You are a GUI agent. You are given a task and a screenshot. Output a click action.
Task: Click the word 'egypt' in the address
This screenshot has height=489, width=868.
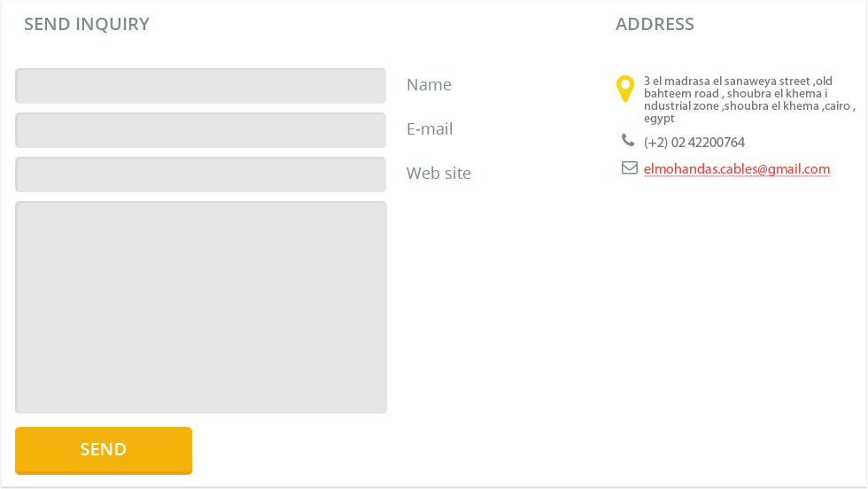pyautogui.click(x=659, y=119)
